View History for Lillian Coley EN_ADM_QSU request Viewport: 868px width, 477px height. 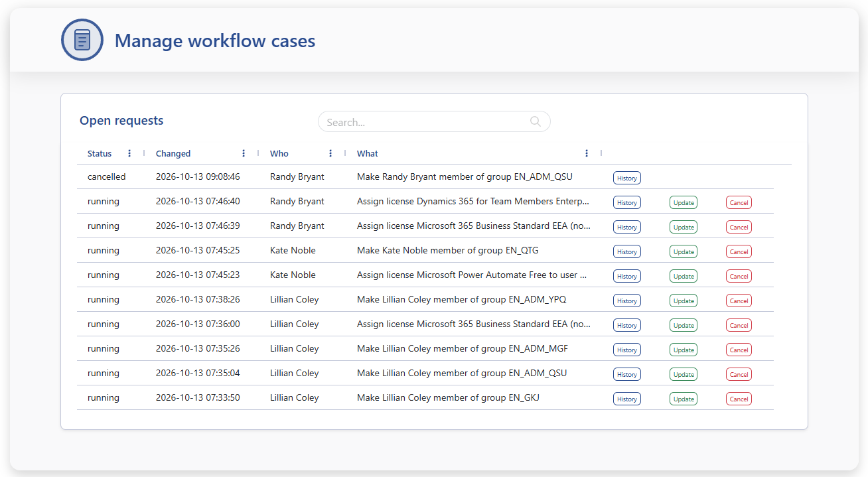point(627,374)
